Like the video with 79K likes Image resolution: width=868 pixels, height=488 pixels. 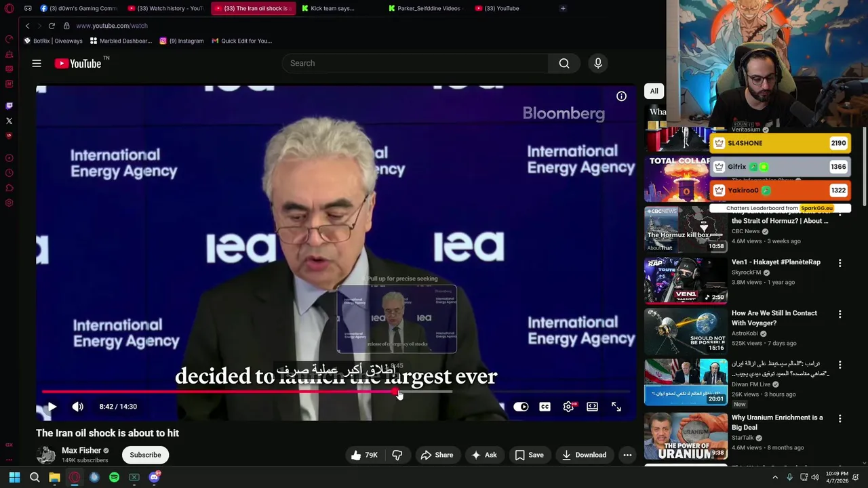click(x=363, y=455)
